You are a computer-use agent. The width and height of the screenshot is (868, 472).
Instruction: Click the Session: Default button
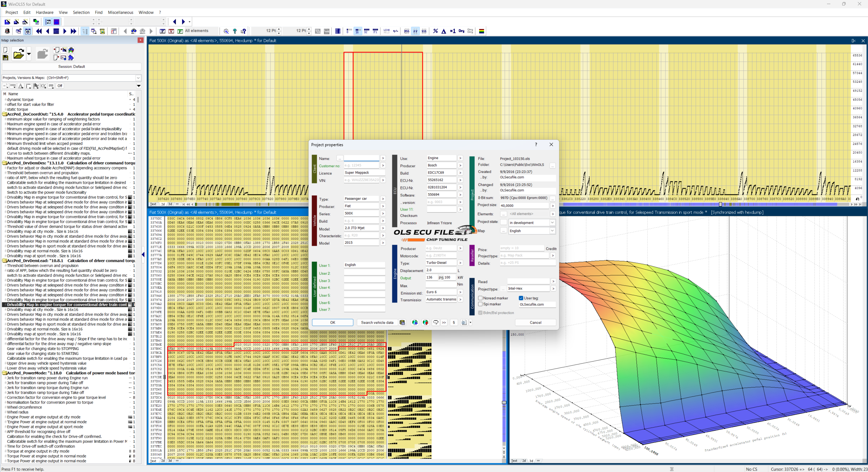72,66
